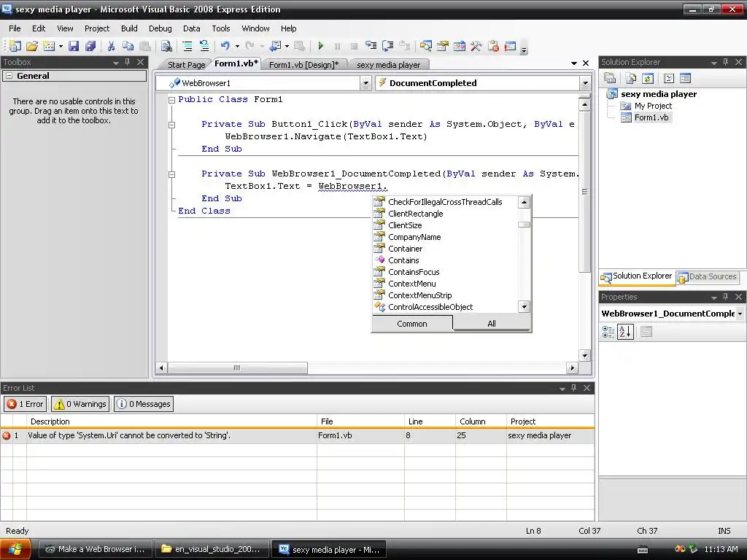Image resolution: width=747 pixels, height=560 pixels.
Task: Open Object Browser toolbar icon
Action: [460, 46]
